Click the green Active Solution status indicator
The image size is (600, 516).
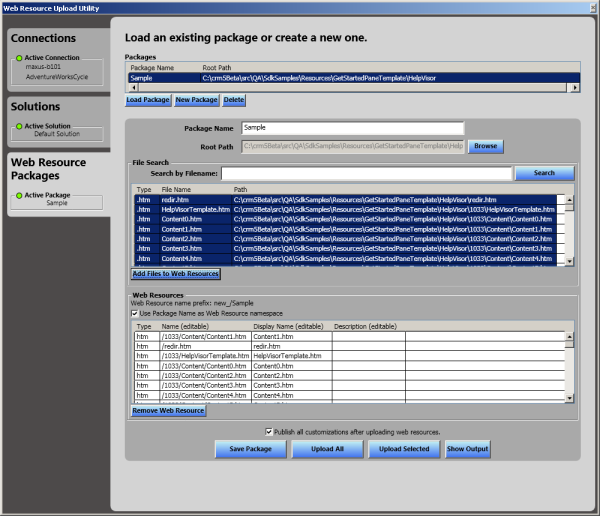pos(19,125)
